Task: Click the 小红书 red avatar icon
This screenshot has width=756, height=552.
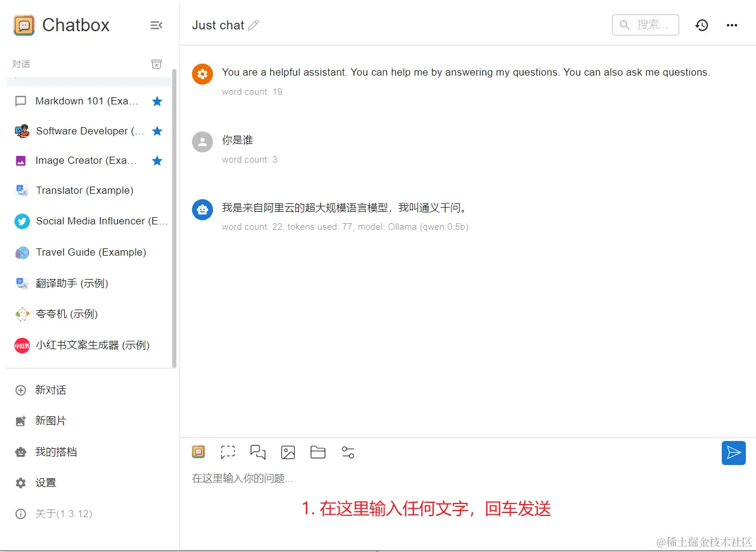Action: 22,346
